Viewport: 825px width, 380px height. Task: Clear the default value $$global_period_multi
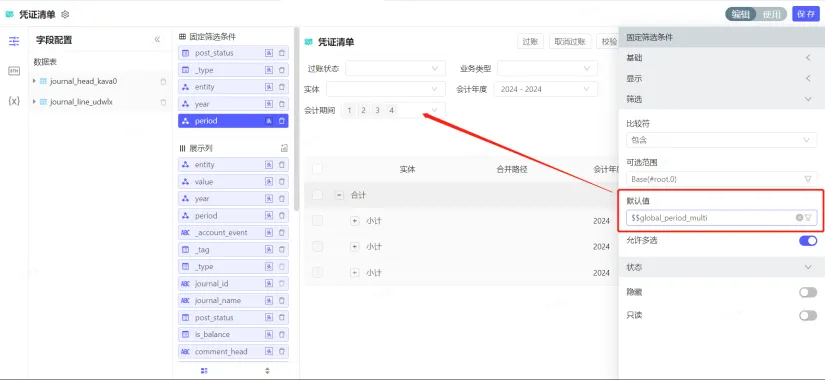pyautogui.click(x=799, y=217)
